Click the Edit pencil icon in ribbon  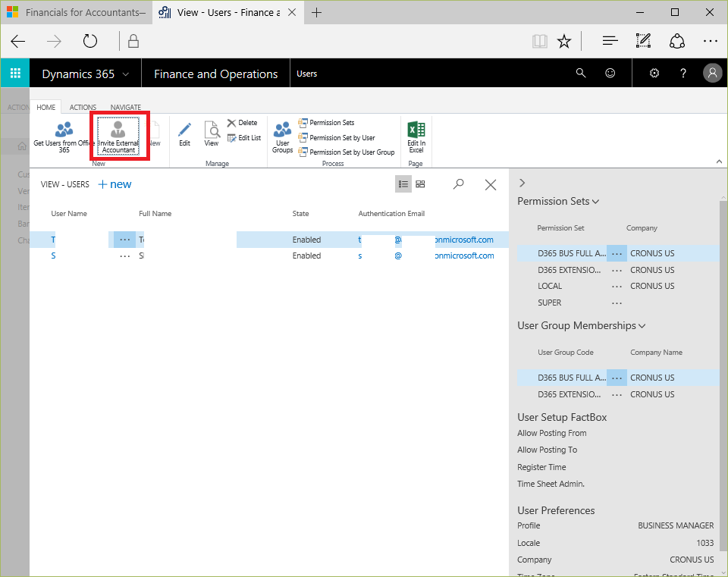coord(185,130)
